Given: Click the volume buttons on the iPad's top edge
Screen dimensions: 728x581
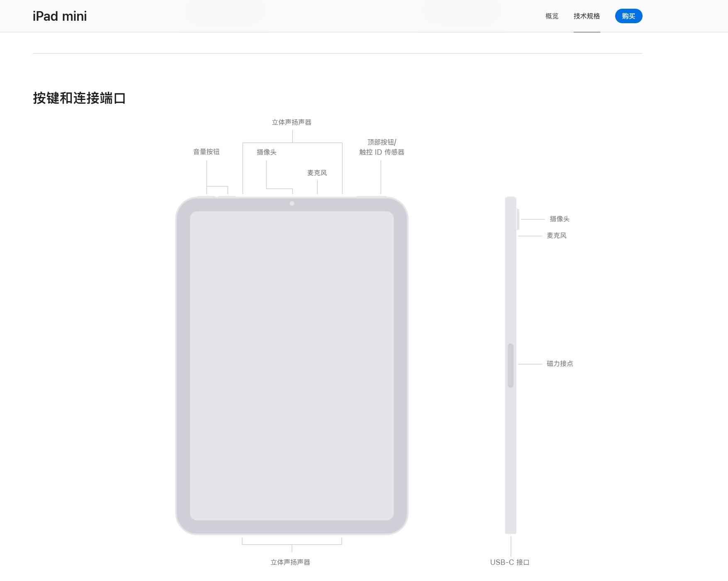Looking at the screenshot, I should pos(217,197).
